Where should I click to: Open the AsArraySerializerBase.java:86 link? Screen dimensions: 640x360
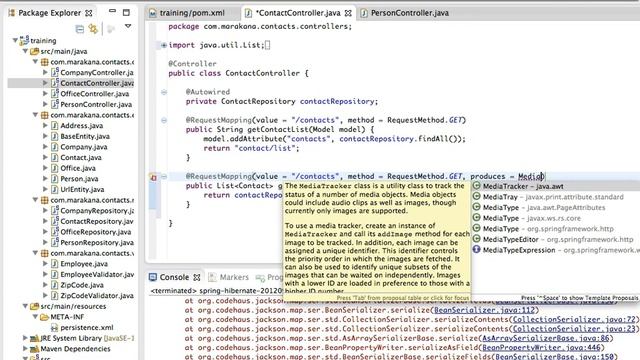tap(546, 338)
